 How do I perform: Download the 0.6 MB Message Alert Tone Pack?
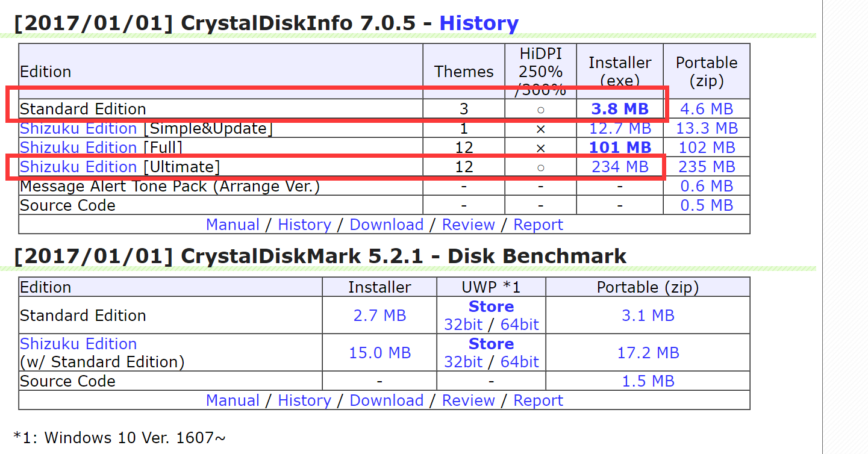pos(707,186)
